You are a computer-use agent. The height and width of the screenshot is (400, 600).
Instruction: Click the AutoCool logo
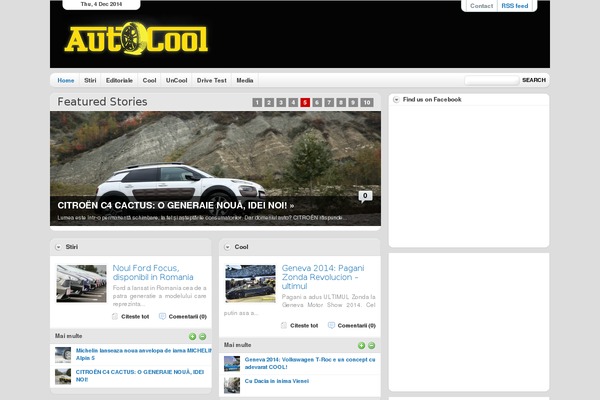pos(137,39)
